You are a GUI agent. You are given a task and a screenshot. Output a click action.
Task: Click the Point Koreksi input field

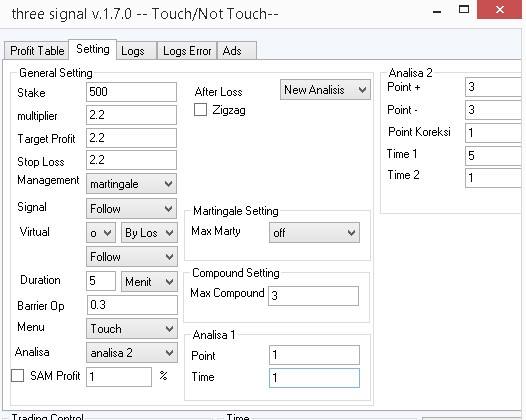[493, 133]
